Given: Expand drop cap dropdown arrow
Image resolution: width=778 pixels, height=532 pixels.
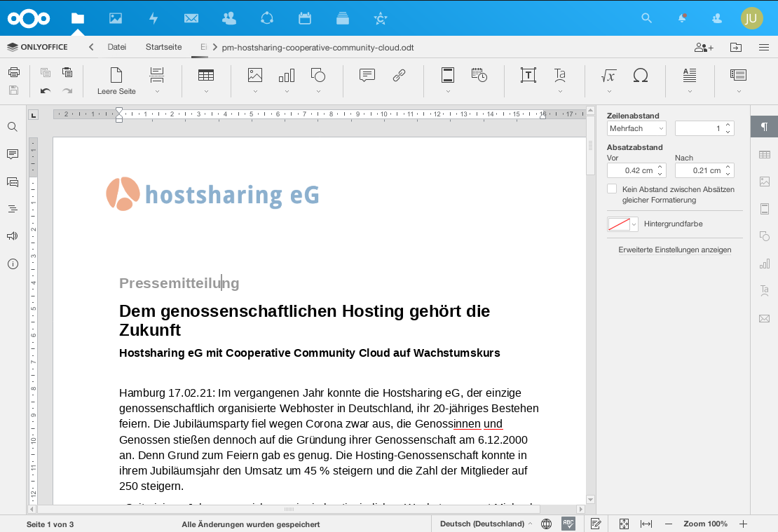Looking at the screenshot, I should (689, 91).
